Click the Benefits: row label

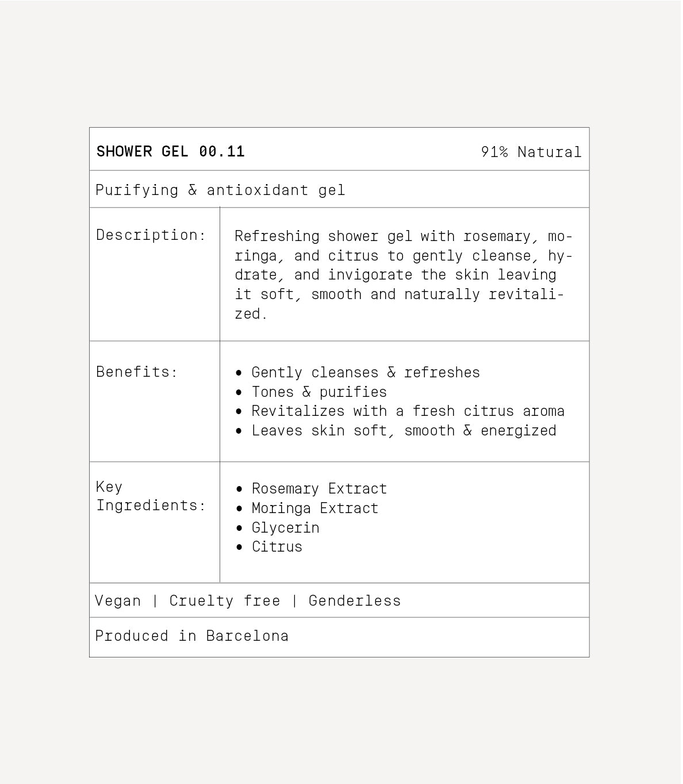pos(137,372)
